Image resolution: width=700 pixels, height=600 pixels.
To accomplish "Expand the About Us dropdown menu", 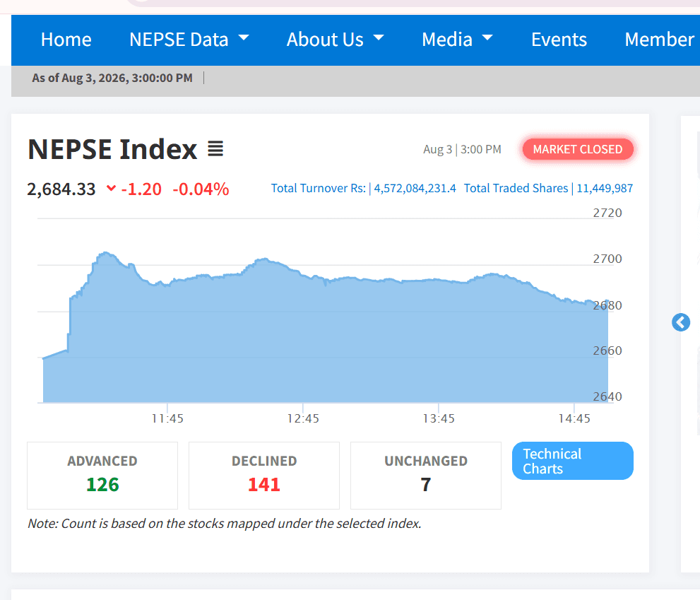I will click(x=336, y=40).
